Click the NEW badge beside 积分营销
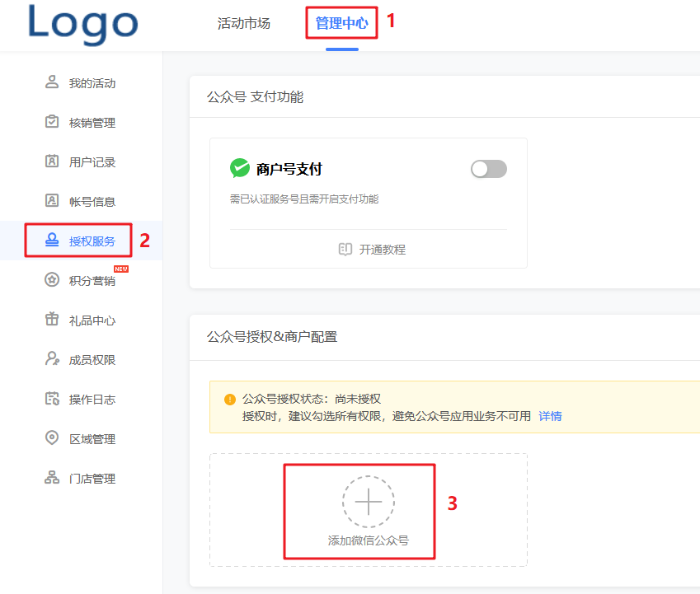This screenshot has width=700, height=594. pyautogui.click(x=121, y=269)
